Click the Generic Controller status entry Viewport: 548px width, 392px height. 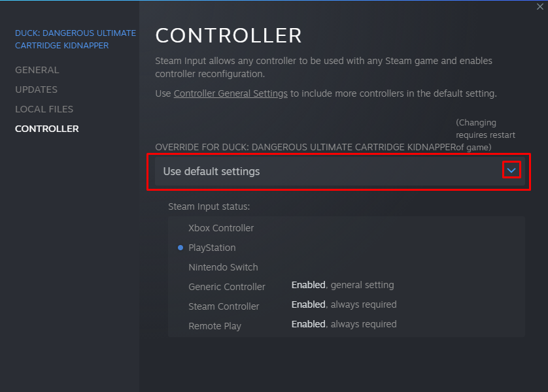pyautogui.click(x=227, y=287)
